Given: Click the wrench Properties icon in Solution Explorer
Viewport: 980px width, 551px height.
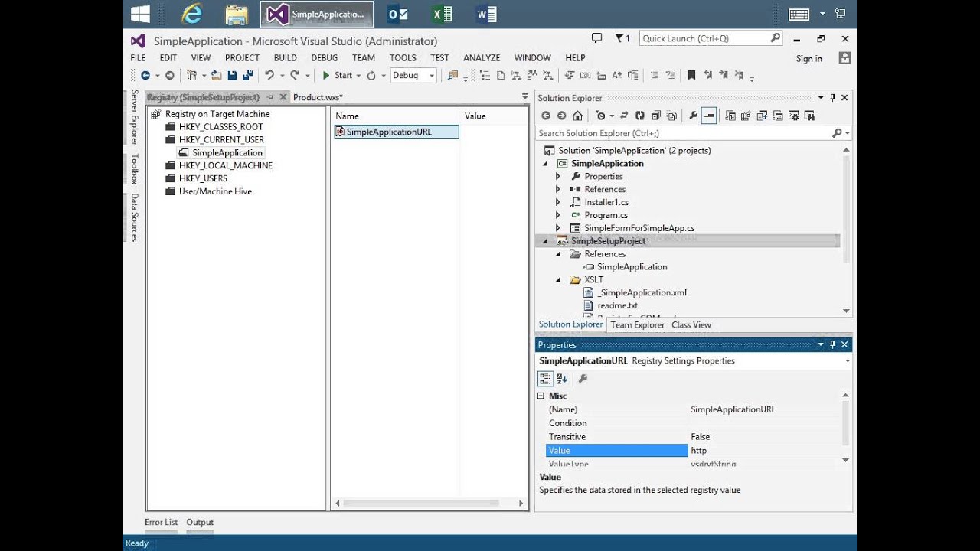Looking at the screenshot, I should (693, 116).
